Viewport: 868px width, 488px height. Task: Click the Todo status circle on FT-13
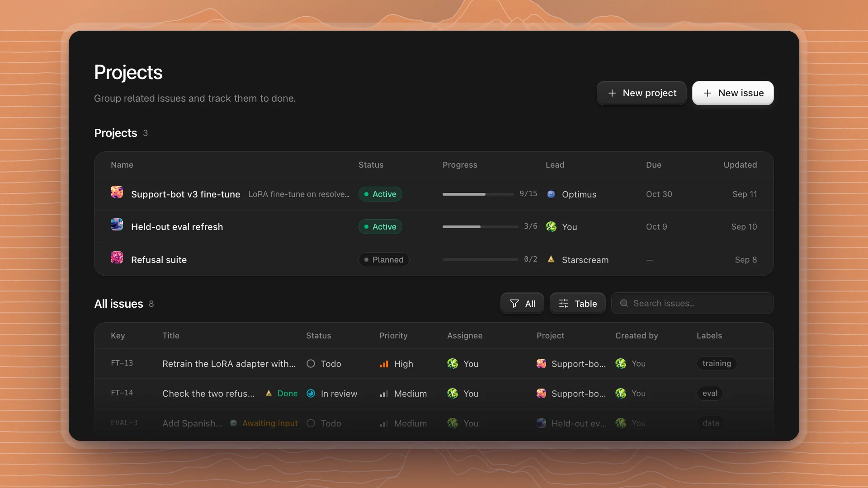coord(311,364)
